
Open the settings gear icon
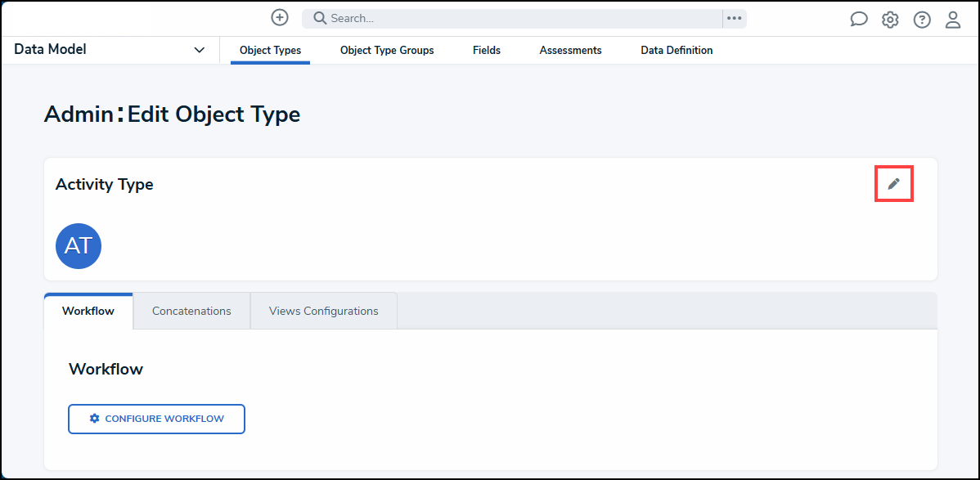coord(890,19)
